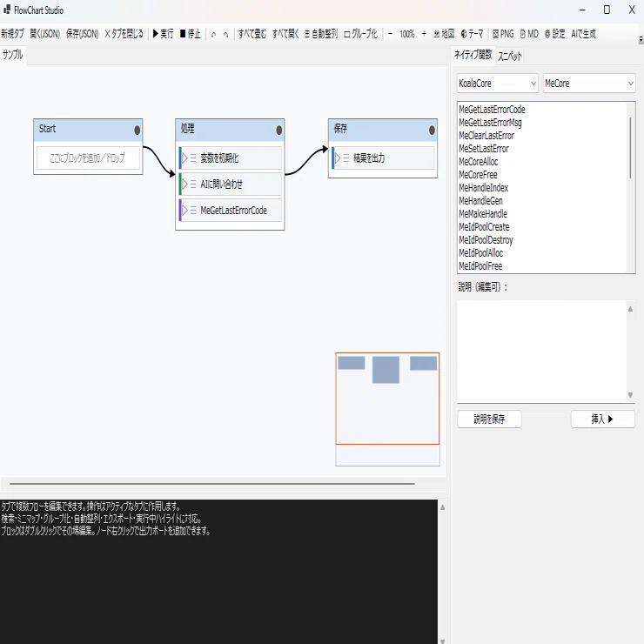
Task: Click the Start node header
Action: [x=88, y=130]
